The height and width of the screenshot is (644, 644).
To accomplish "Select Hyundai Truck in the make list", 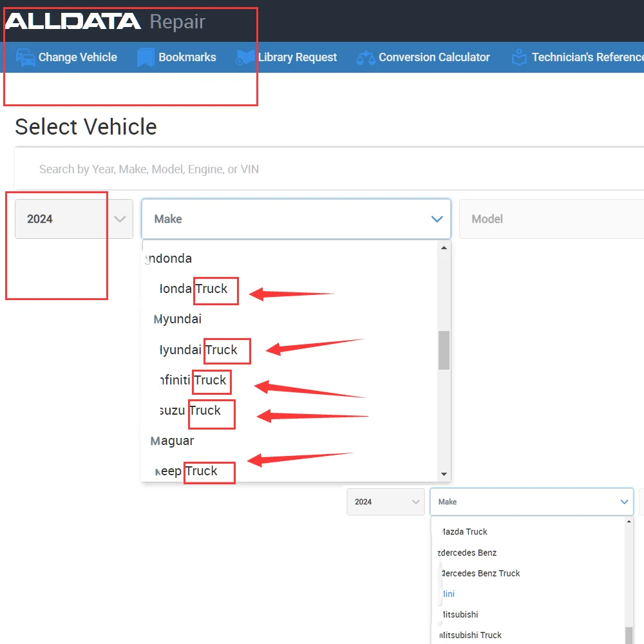I will (198, 350).
